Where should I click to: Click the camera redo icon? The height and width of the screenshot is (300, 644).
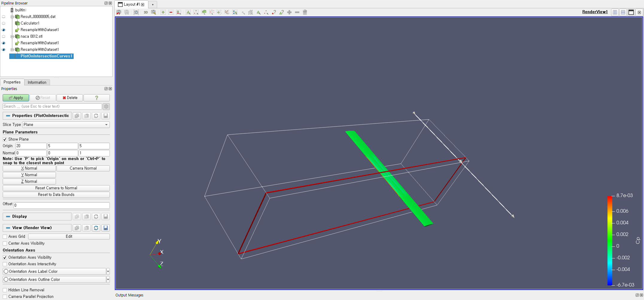pos(127,12)
